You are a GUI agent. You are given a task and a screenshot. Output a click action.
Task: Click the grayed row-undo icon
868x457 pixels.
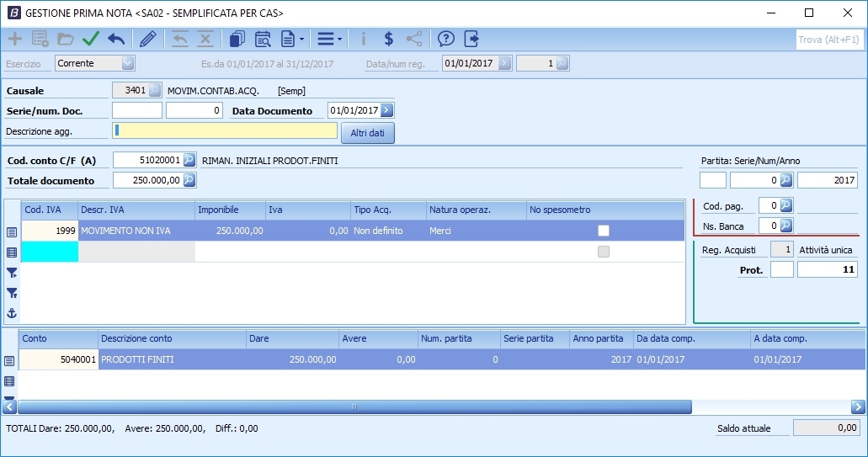180,39
